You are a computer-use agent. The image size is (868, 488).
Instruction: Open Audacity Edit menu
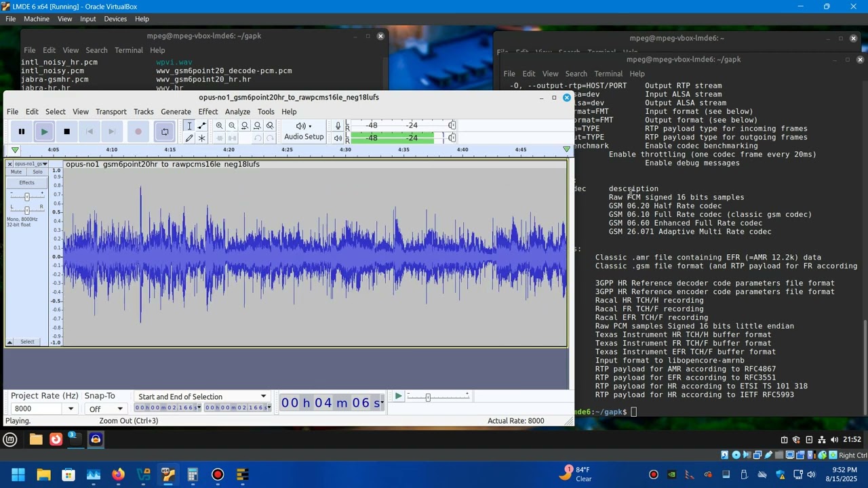point(32,111)
